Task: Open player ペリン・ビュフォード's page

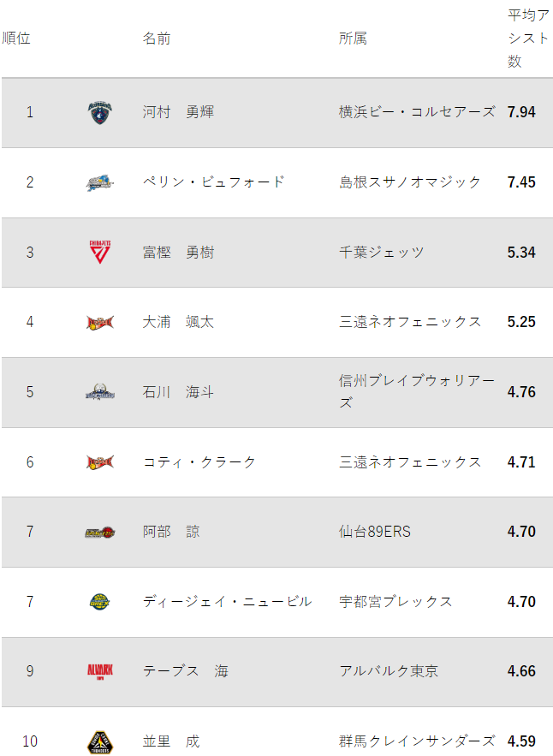Action: 214,182
